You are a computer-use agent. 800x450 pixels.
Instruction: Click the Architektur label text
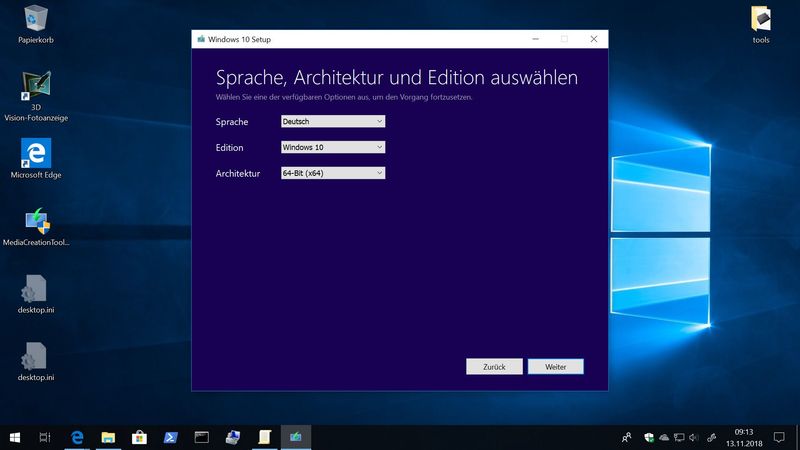238,173
